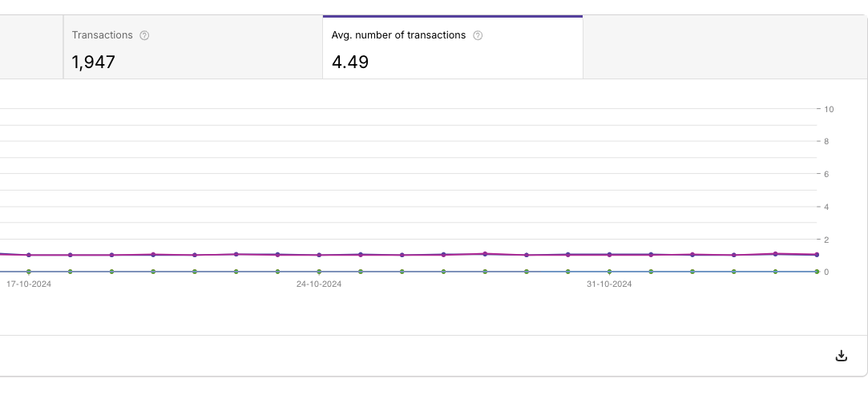Click the rightmost green data point

pos(816,272)
